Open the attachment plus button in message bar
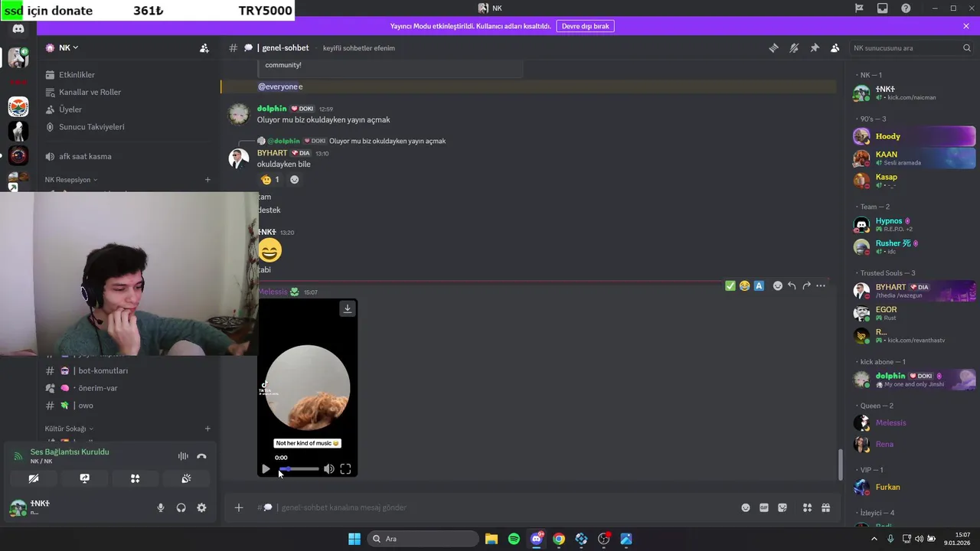Screen dimensions: 980x551 tap(238, 507)
